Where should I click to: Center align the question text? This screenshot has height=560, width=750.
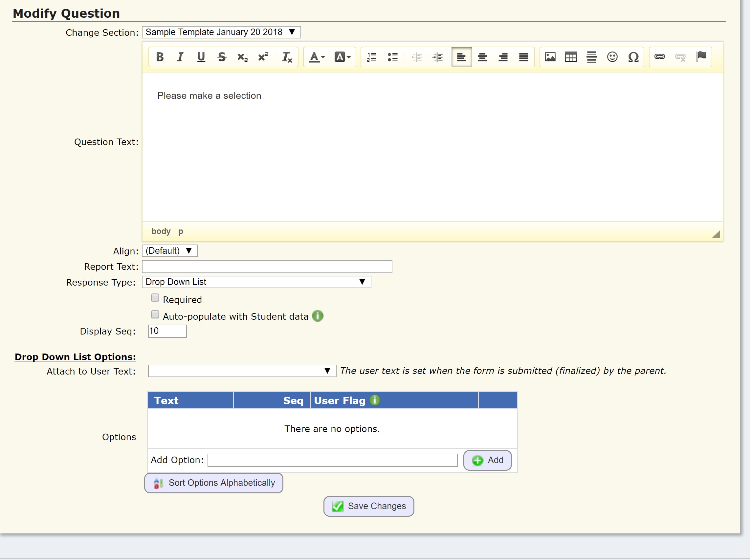pos(482,57)
